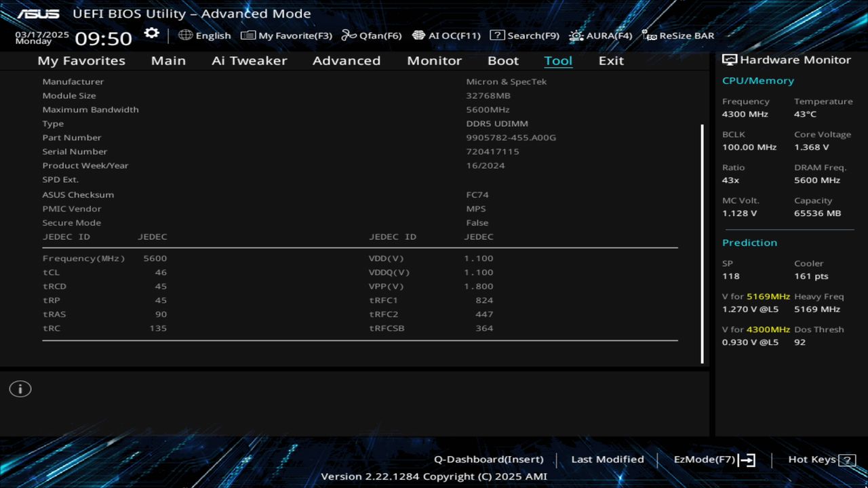Click the tRFC1 value 824
This screenshot has height=488, width=868.
tap(484, 300)
